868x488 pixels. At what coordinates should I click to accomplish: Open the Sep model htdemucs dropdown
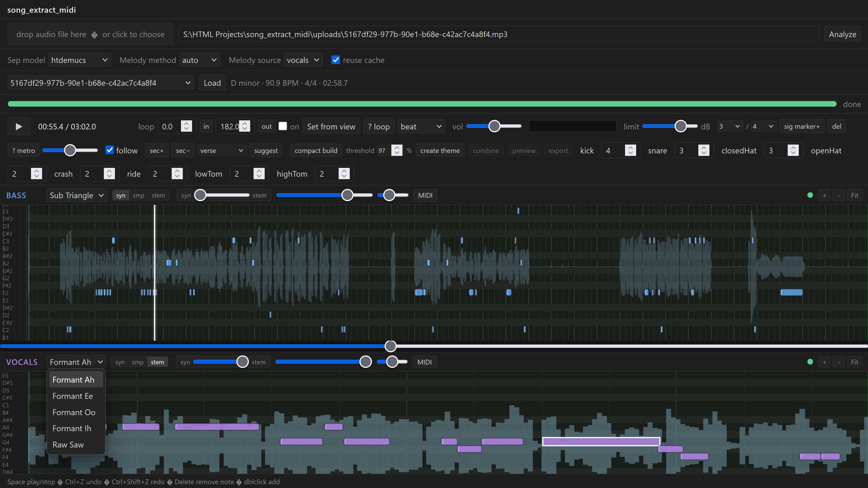[79, 60]
